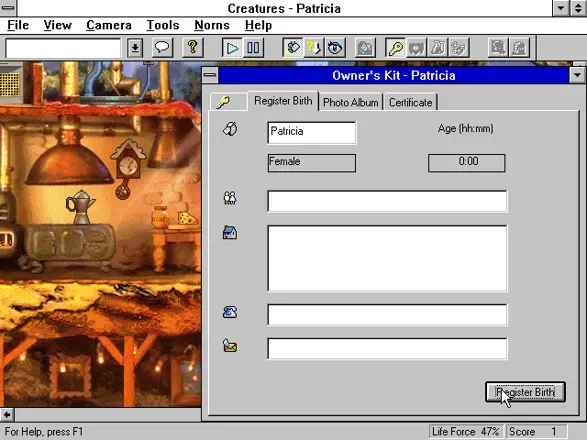This screenshot has width=587, height=440.
Task: Click the telephone number input field
Action: click(x=387, y=315)
